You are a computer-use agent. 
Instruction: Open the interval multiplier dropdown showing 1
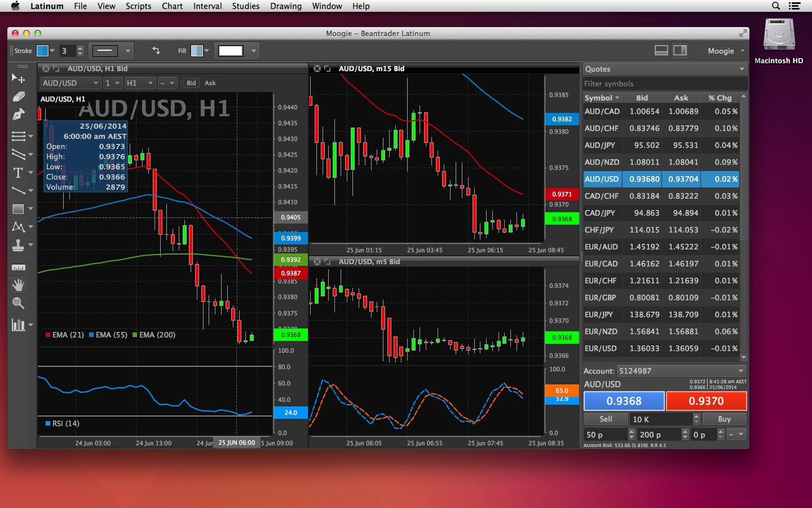(x=113, y=83)
